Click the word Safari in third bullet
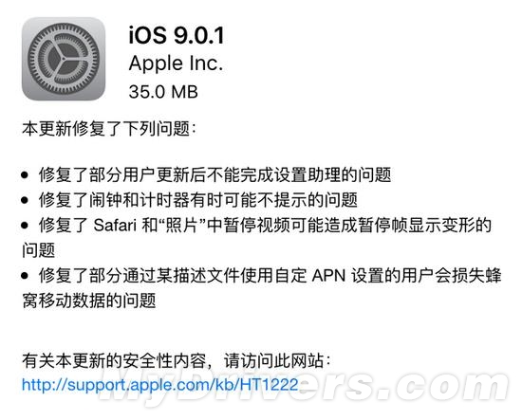Screen dimensions: 522x420 (115, 225)
